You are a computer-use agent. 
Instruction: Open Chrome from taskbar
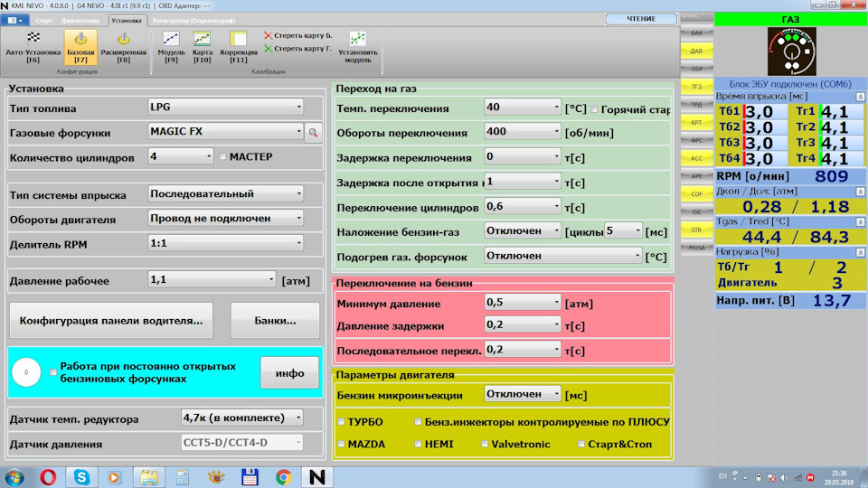283,477
